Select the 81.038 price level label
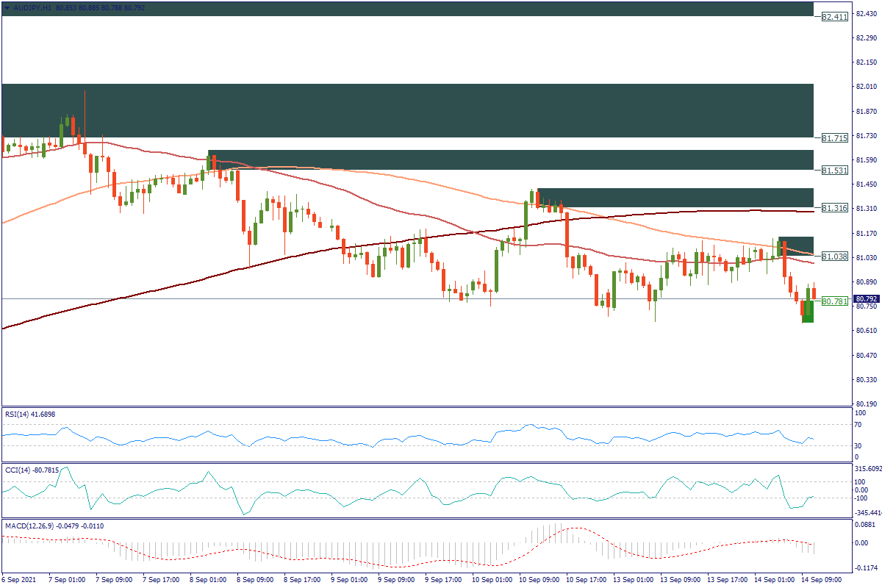 tap(835, 257)
